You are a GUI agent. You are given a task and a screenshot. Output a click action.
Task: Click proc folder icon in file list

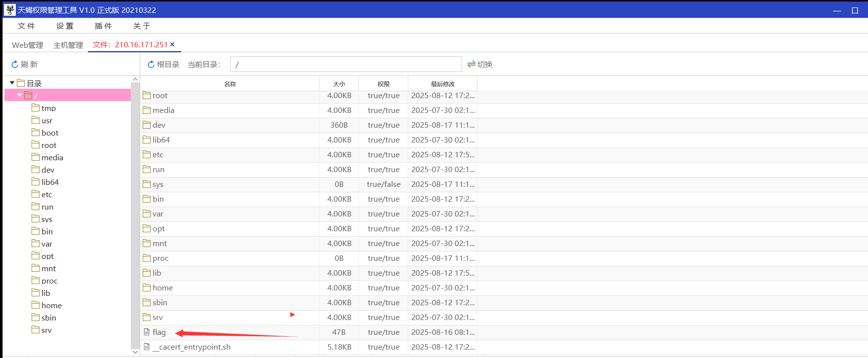(x=147, y=258)
